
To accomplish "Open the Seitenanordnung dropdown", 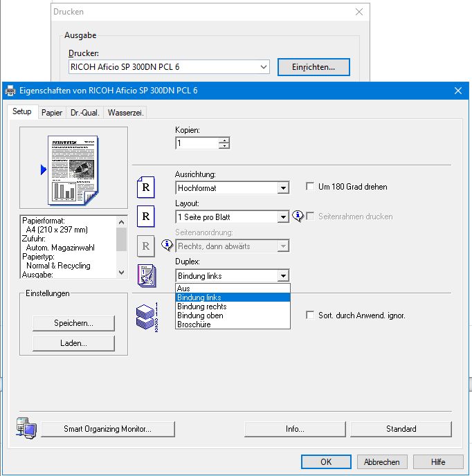I will point(232,246).
